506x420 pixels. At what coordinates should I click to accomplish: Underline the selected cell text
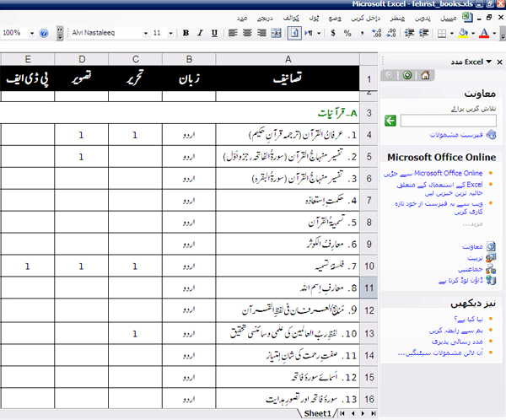click(x=215, y=33)
